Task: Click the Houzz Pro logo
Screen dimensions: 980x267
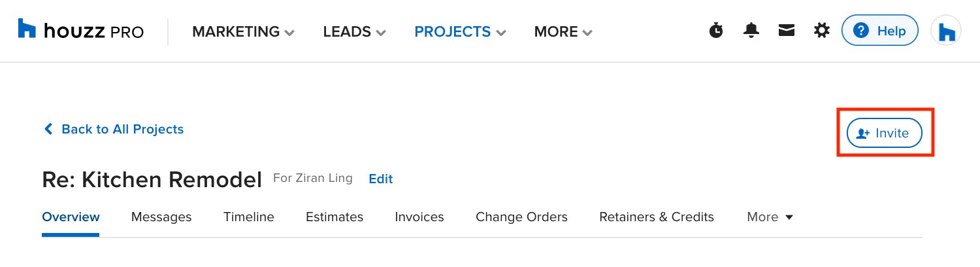Action: [x=81, y=31]
